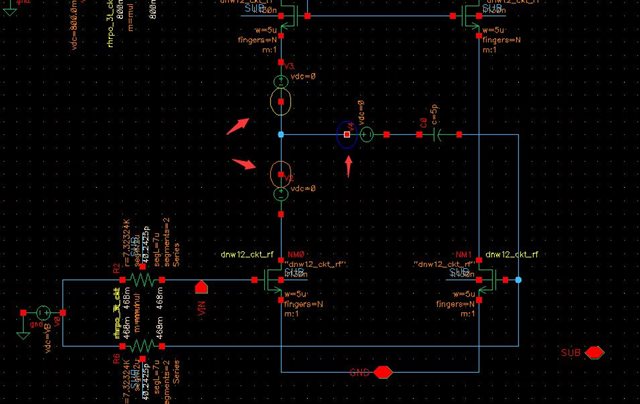This screenshot has height=404, width=640.
Task: Select 'fingers=N' label under NM1
Action: point(456,304)
